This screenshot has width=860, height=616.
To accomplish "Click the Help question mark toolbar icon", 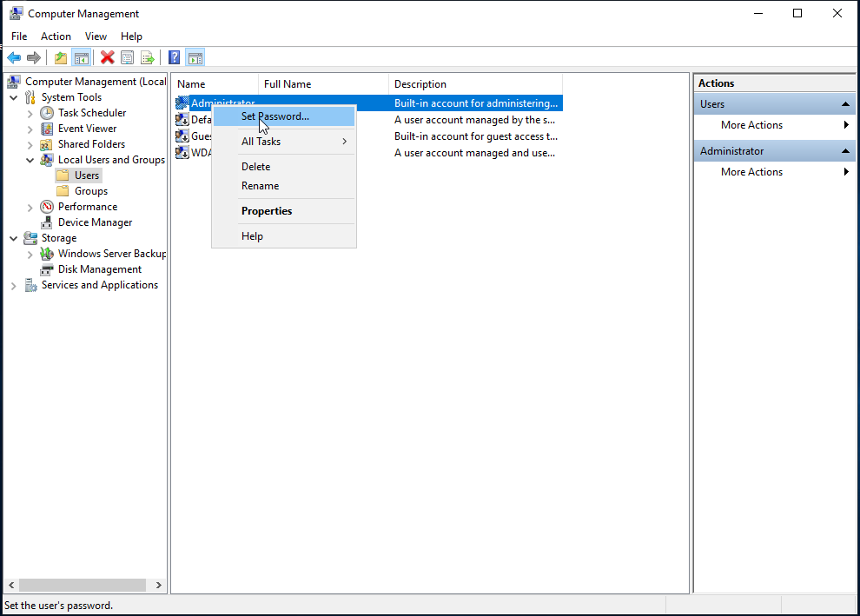I will click(x=174, y=57).
